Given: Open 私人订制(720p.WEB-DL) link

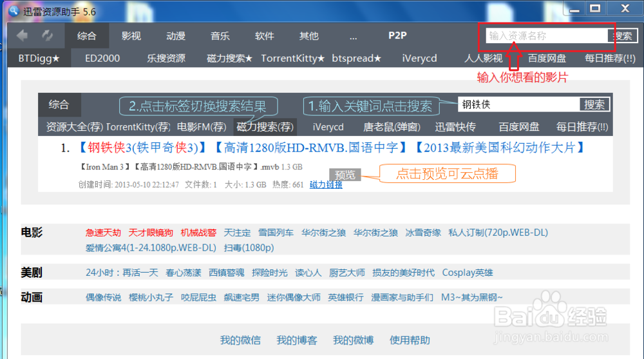Looking at the screenshot, I should 498,233.
